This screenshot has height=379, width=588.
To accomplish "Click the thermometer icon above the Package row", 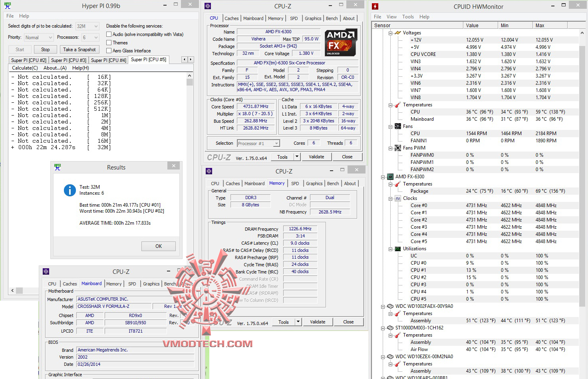I will tap(398, 184).
